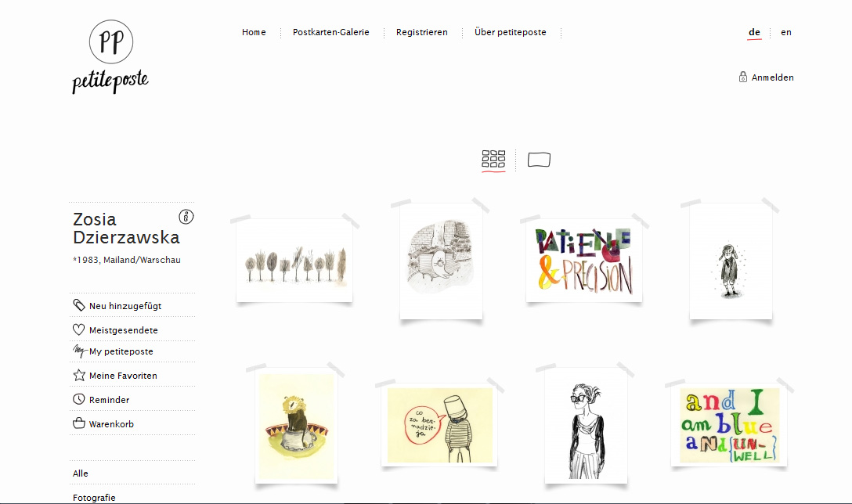This screenshot has height=504, width=852.
Task: Open the Patience & Precision postcard
Action: click(x=584, y=261)
